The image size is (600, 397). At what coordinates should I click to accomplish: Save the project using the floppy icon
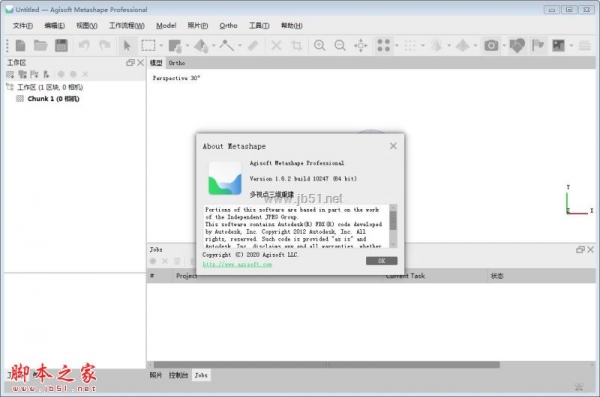click(61, 46)
